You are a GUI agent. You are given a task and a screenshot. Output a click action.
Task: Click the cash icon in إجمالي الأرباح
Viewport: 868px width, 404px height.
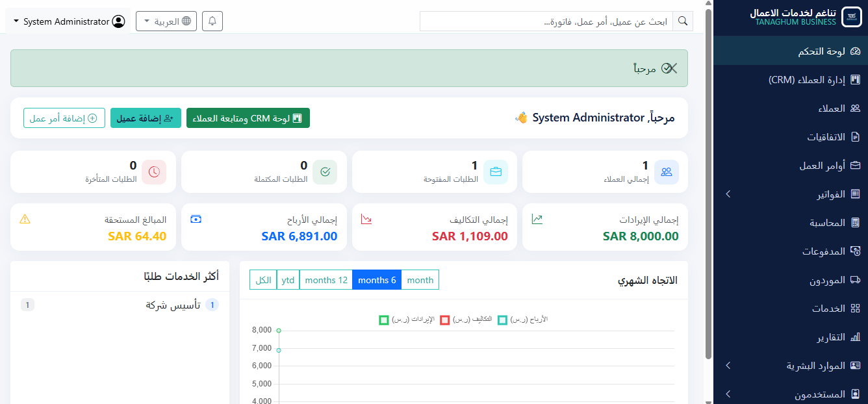point(196,219)
